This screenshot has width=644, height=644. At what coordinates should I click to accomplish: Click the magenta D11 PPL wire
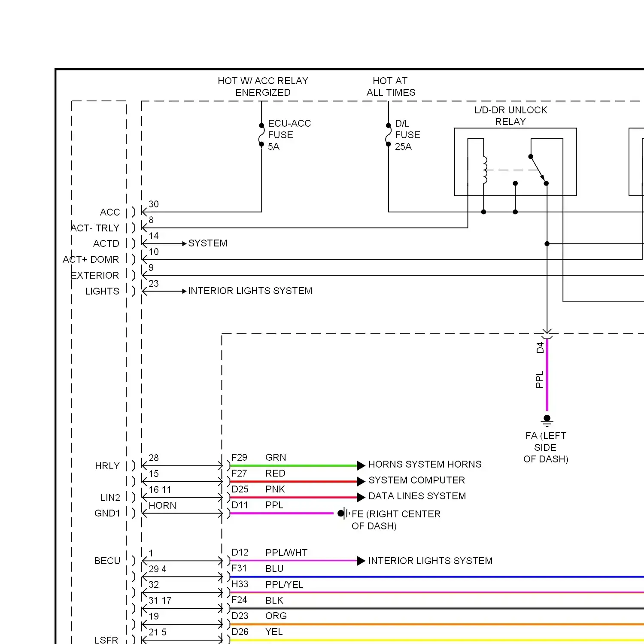(282, 513)
